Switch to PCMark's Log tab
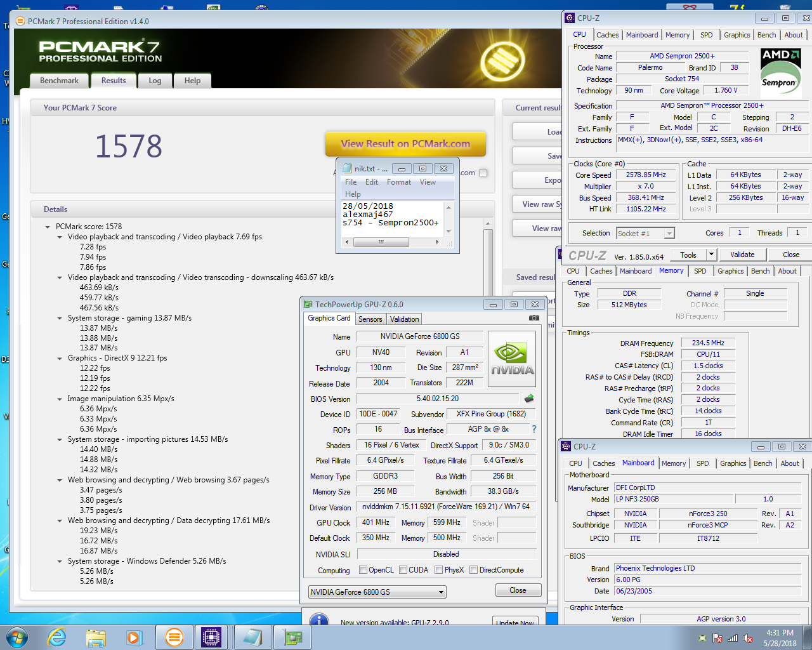The height and width of the screenshot is (650, 812). click(x=155, y=81)
